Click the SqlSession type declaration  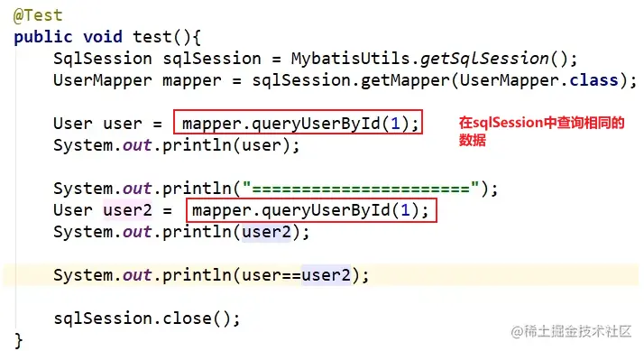103,59
